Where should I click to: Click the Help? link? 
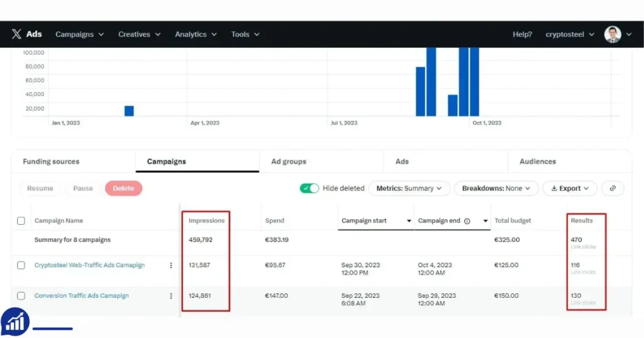(522, 35)
